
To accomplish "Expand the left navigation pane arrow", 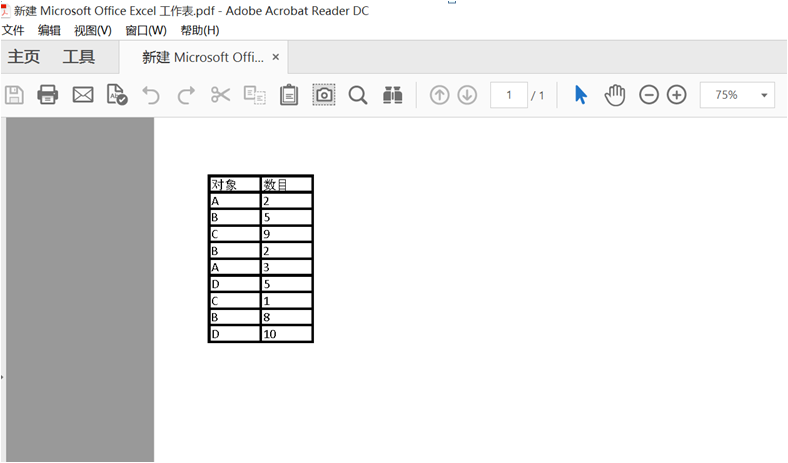I will coord(3,377).
